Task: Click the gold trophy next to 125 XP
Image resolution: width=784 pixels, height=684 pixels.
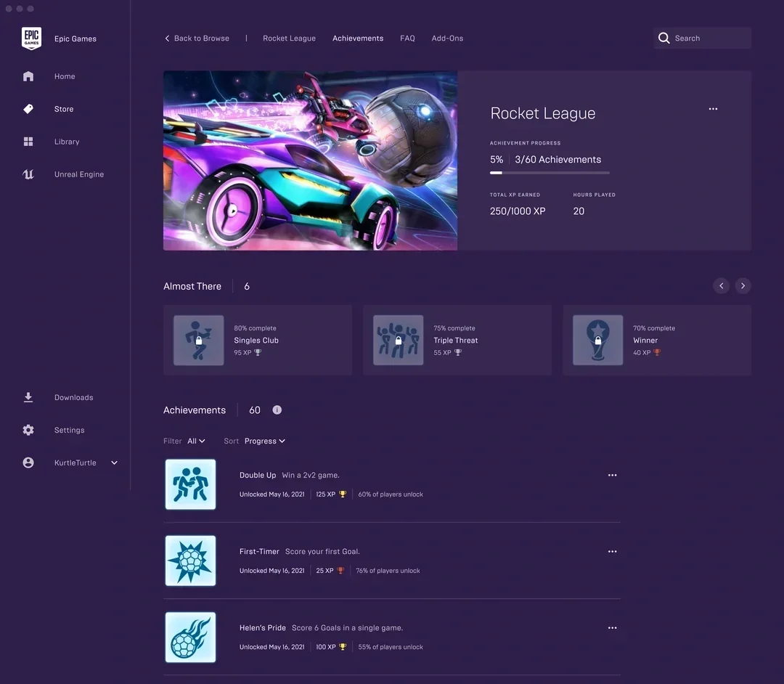Action: [x=343, y=494]
